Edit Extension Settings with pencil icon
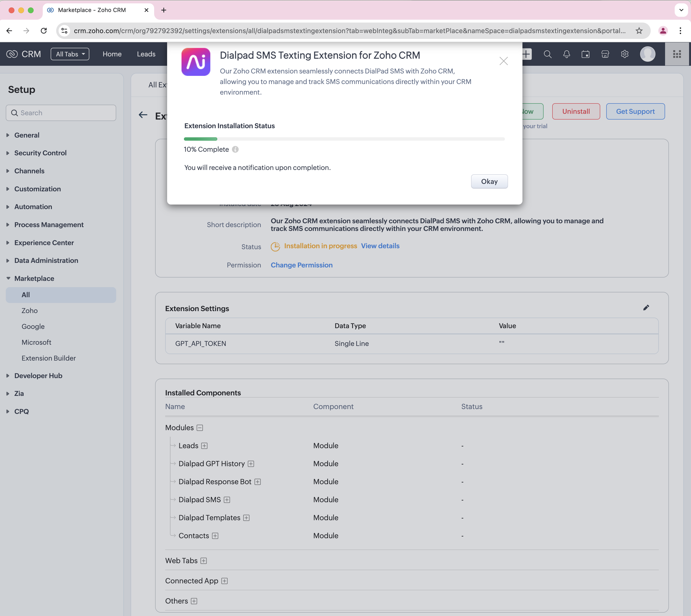The width and height of the screenshot is (691, 616). 646,308
